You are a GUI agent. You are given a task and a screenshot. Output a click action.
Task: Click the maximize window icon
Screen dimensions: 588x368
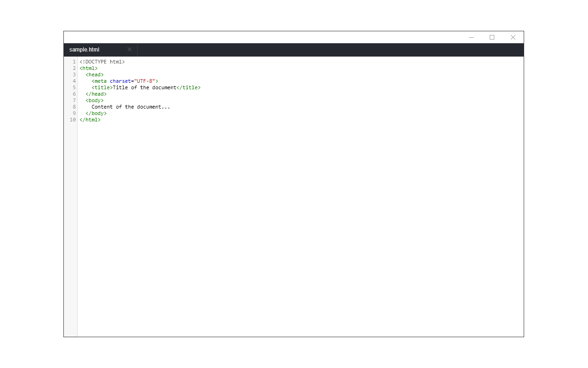click(x=492, y=37)
